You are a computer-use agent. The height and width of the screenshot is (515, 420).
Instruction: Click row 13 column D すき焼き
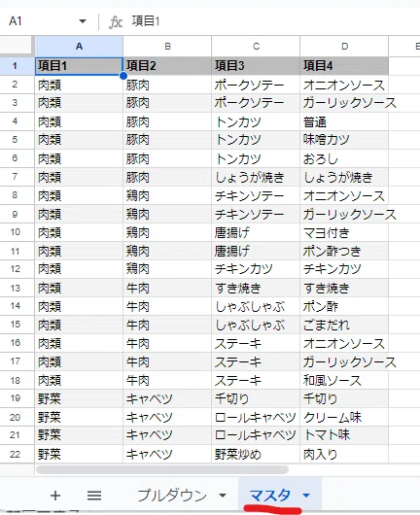[344, 288]
